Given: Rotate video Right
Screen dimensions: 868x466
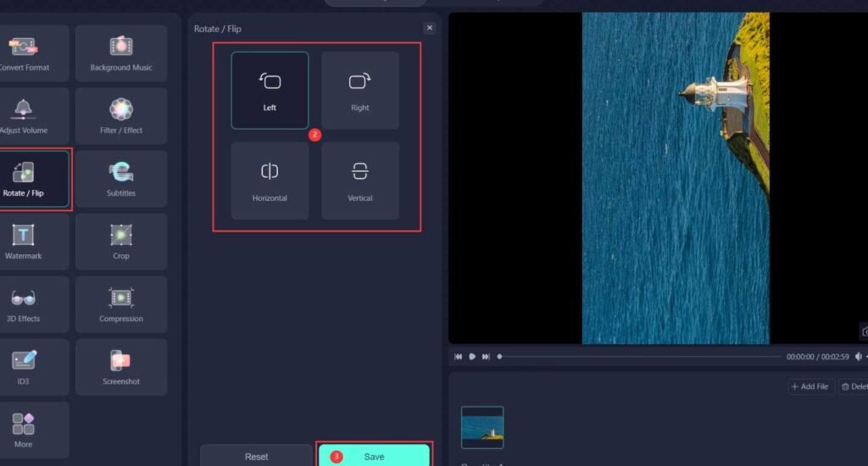Looking at the screenshot, I should click(359, 91).
